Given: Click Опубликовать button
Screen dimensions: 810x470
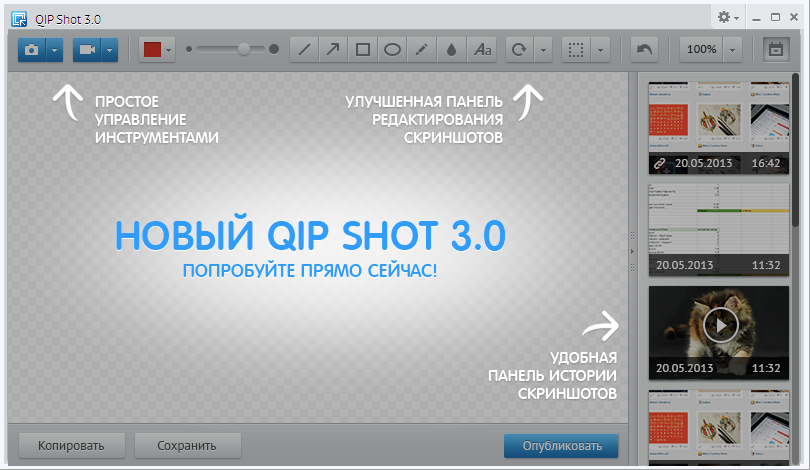Looking at the screenshot, I should coord(562,446).
